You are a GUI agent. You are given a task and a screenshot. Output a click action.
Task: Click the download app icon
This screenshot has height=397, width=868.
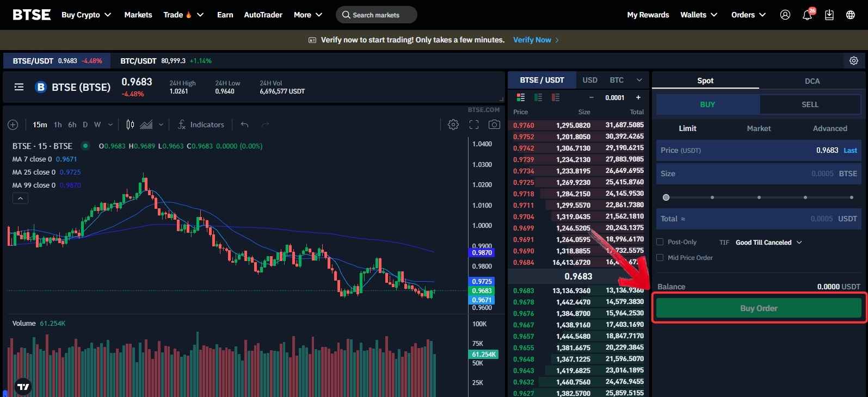(829, 15)
